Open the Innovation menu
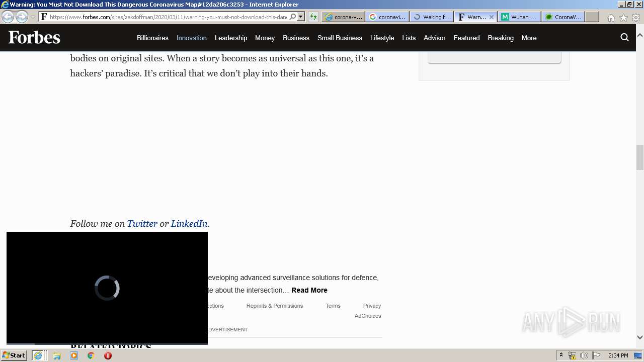The width and height of the screenshot is (644, 362). pyautogui.click(x=192, y=38)
